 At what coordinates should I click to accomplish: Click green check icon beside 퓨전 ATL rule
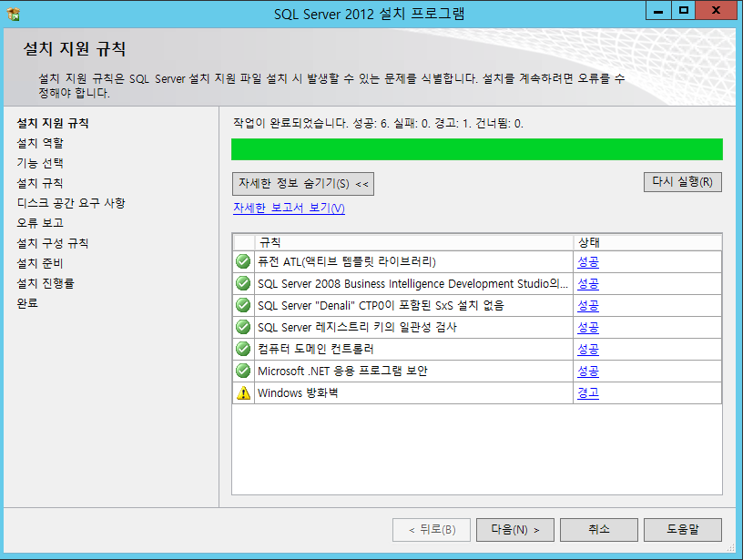[243, 262]
